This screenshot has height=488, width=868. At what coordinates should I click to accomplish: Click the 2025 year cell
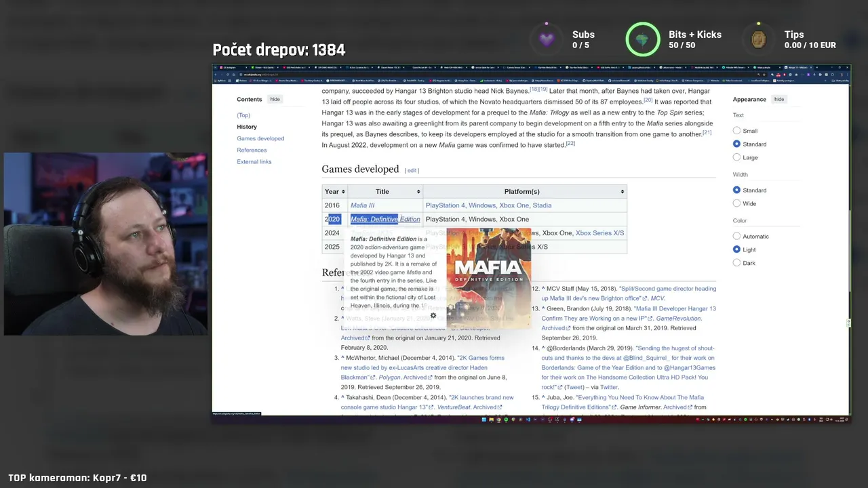[x=332, y=247]
